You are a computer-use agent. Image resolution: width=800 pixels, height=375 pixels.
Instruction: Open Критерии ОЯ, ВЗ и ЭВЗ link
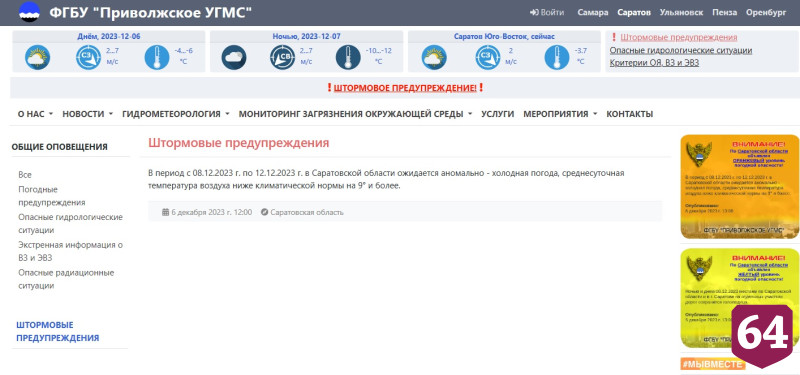[x=654, y=63]
